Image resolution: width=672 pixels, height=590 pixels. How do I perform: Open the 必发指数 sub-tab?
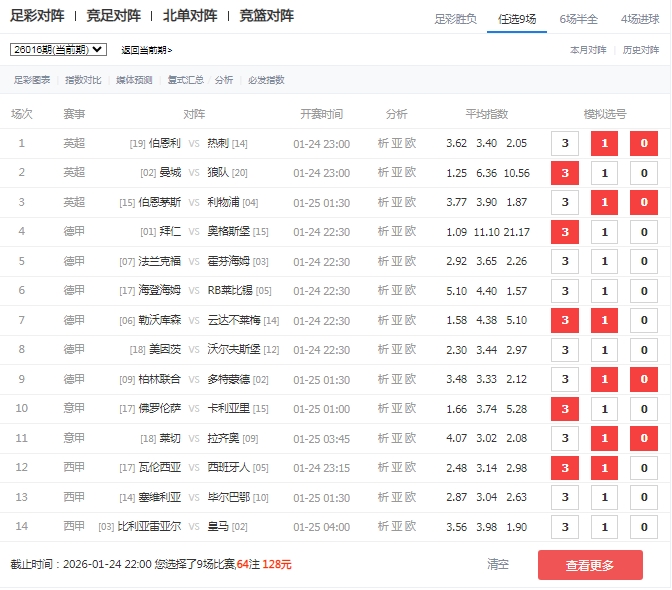[266, 80]
